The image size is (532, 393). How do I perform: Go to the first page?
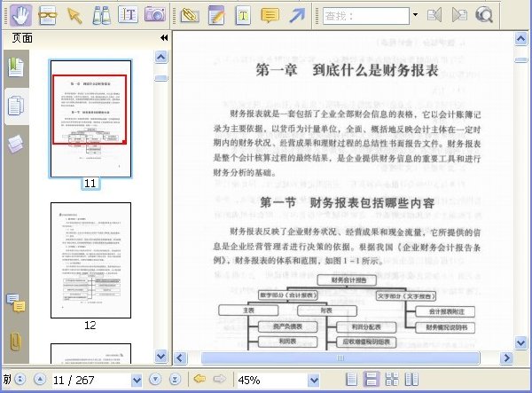pos(20,379)
